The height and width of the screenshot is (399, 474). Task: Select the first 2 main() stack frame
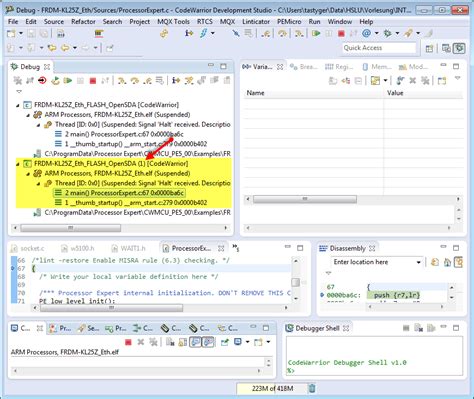pos(119,134)
